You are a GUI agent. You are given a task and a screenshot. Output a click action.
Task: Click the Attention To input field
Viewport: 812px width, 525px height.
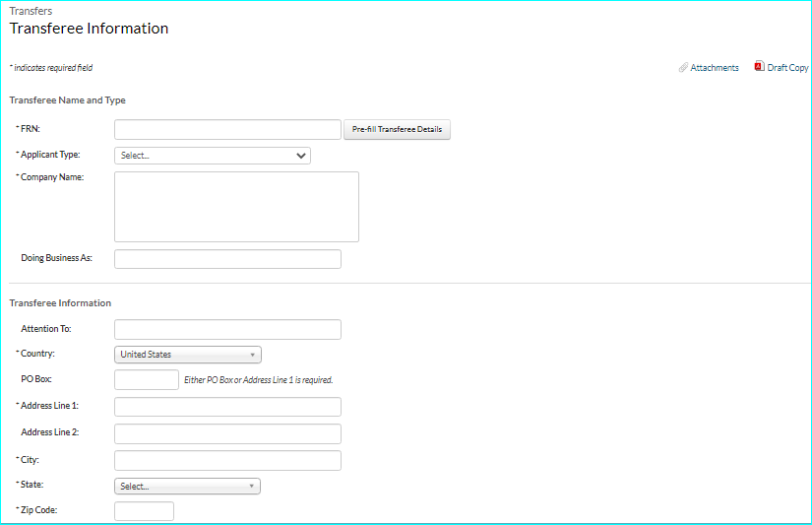tap(228, 330)
